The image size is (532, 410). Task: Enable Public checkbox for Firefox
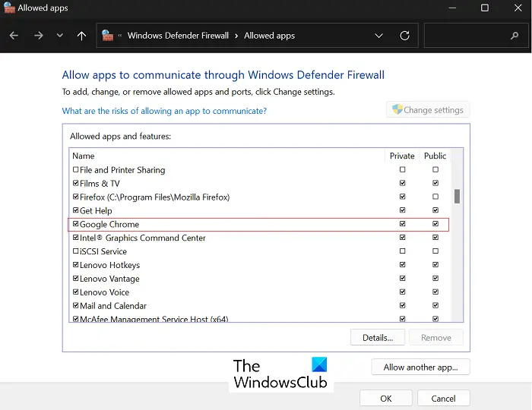[435, 197]
